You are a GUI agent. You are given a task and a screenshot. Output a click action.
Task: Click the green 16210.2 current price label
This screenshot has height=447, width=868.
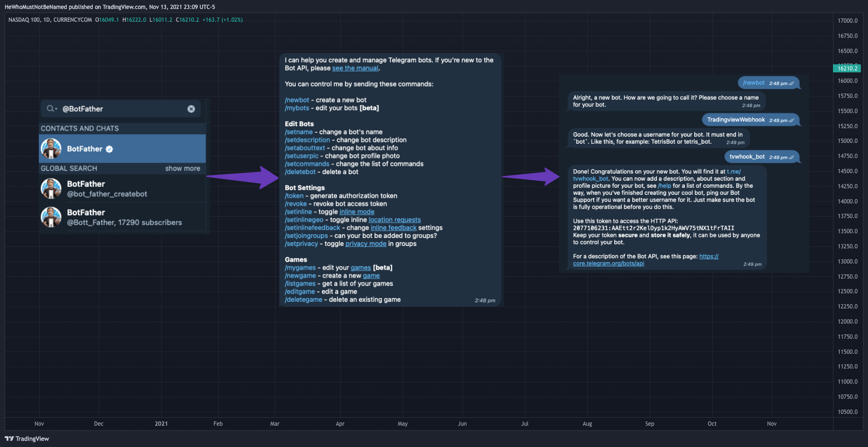(847, 69)
